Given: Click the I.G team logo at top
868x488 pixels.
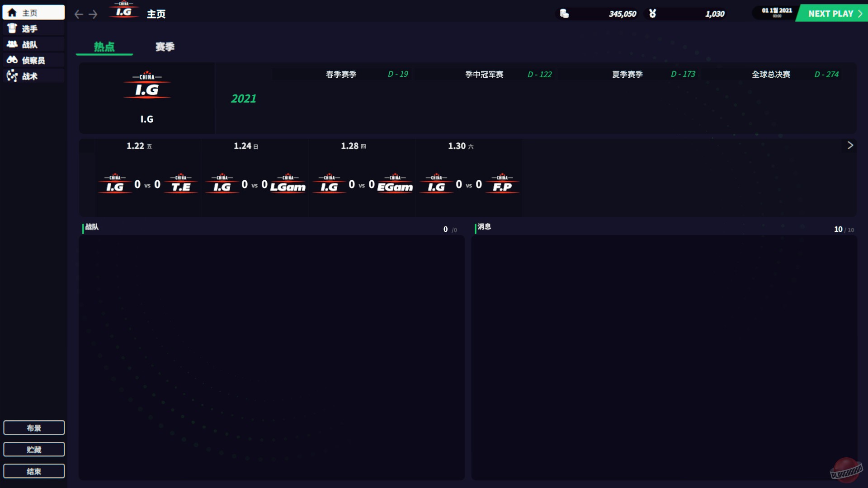Looking at the screenshot, I should click(x=123, y=11).
